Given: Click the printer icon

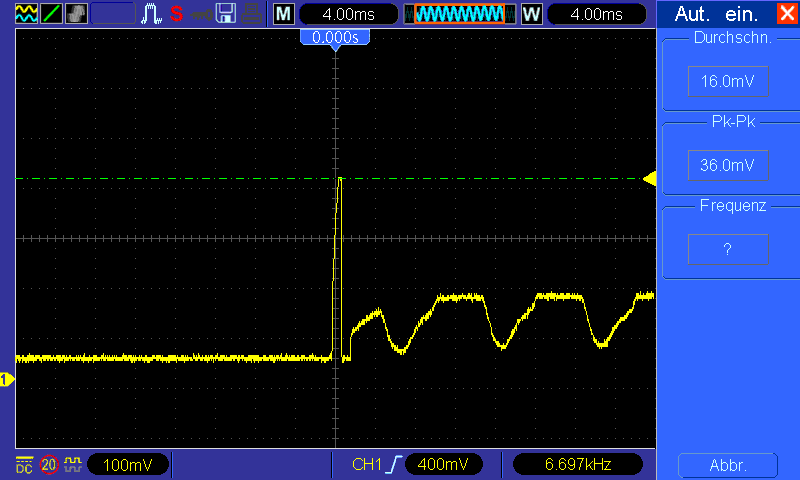Looking at the screenshot, I should click(x=252, y=14).
